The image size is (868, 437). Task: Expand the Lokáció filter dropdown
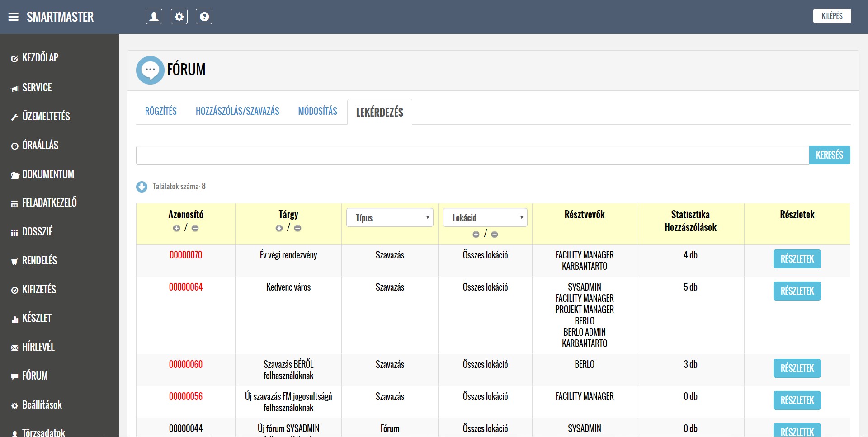(x=485, y=218)
